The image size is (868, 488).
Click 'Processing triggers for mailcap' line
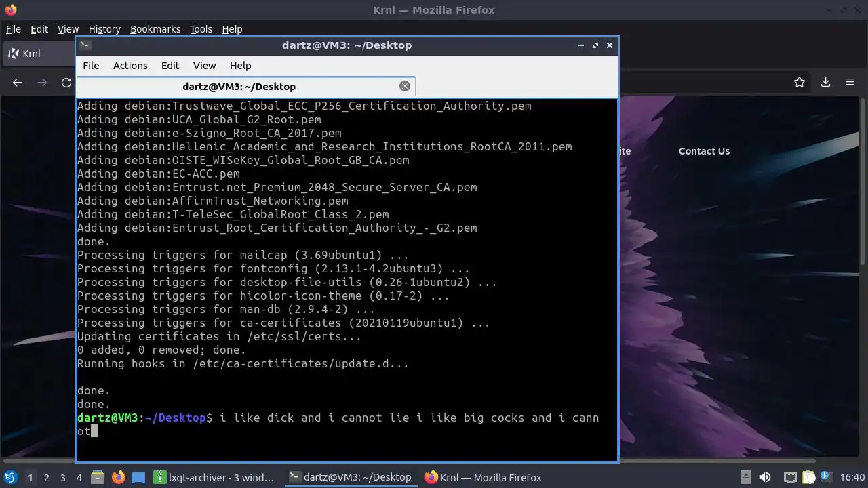click(243, 255)
